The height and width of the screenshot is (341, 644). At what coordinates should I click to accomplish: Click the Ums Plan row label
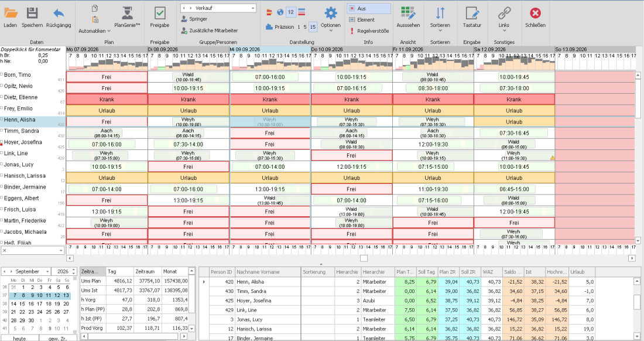point(91,281)
